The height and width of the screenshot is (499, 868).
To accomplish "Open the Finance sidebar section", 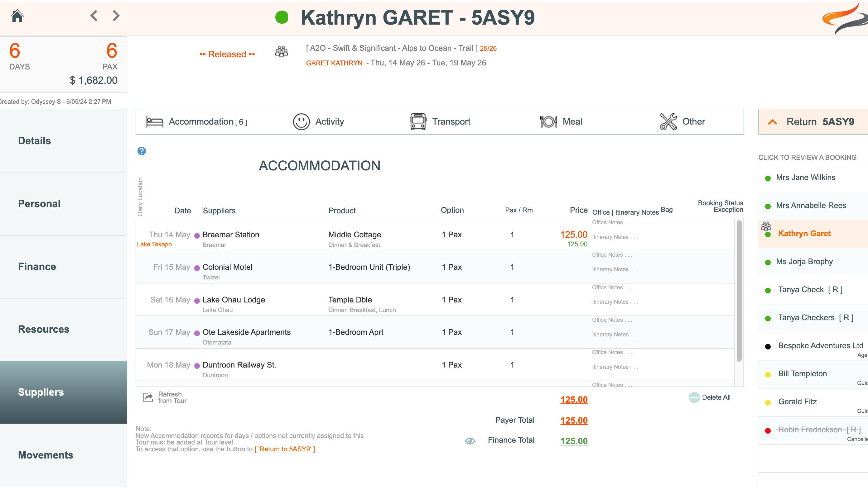I will coord(37,267).
